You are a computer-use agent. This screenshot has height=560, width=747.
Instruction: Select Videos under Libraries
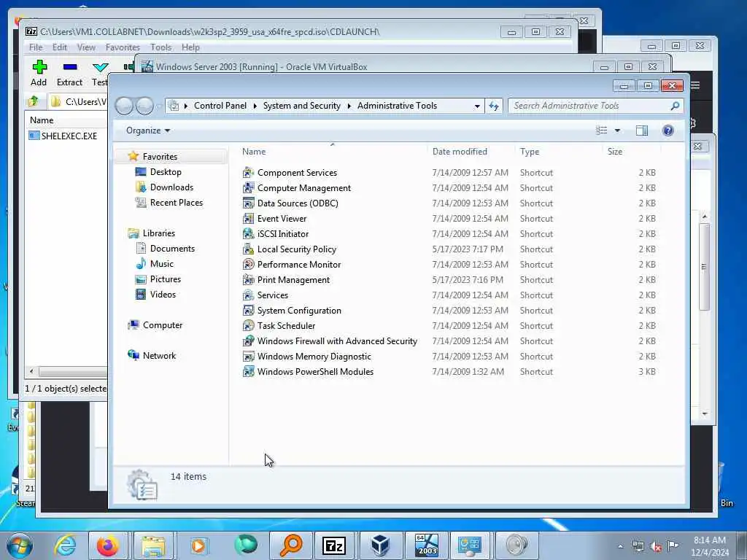(x=163, y=295)
